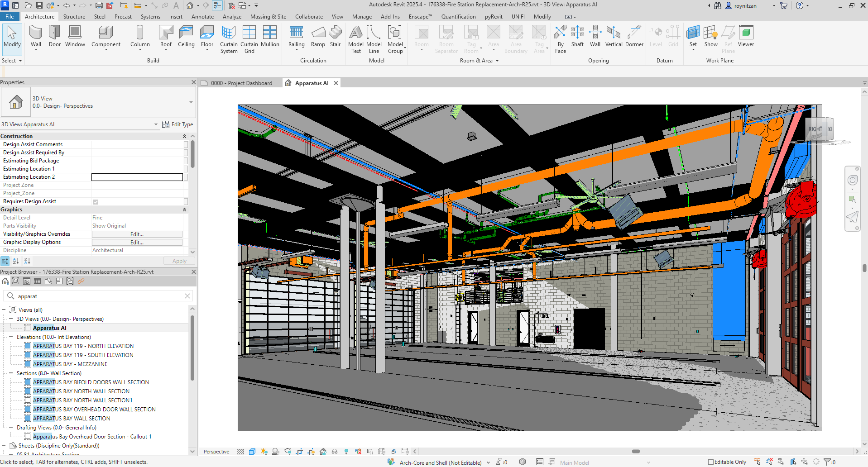
Task: Toggle Sun Path in view control bar
Action: [x=264, y=452]
